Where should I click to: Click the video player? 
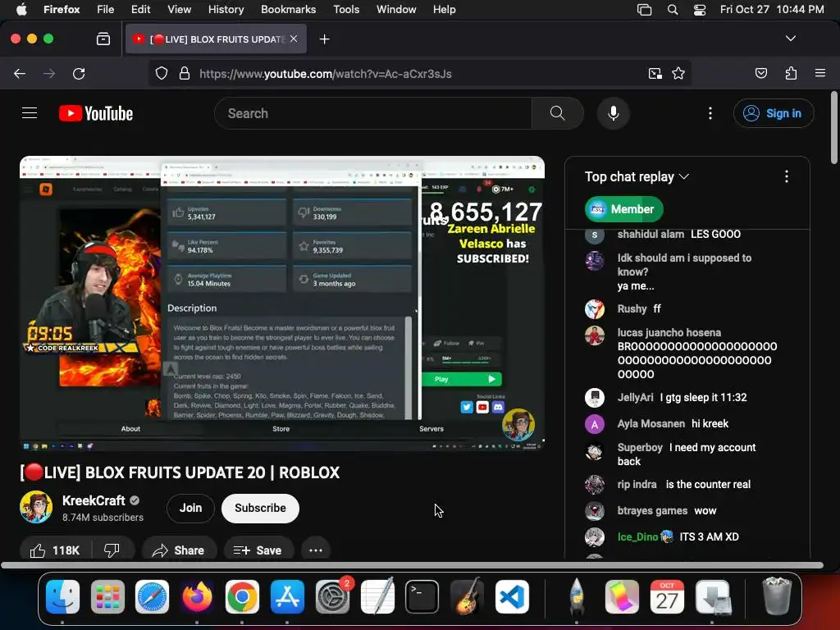click(282, 304)
